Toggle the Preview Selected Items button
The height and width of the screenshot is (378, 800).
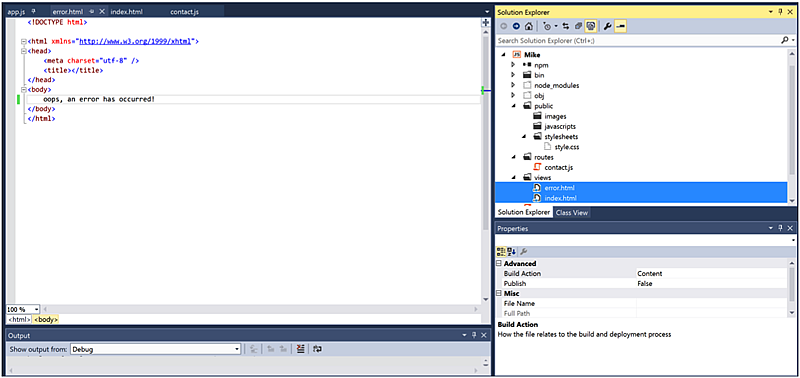[620, 26]
